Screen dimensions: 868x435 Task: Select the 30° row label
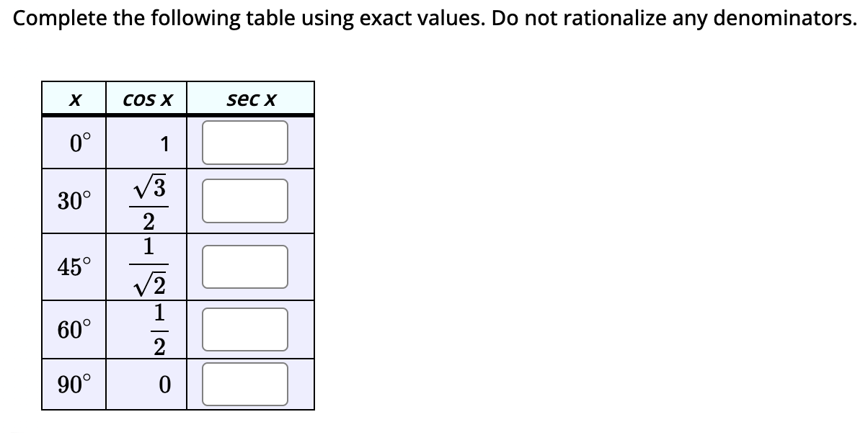click(x=74, y=199)
